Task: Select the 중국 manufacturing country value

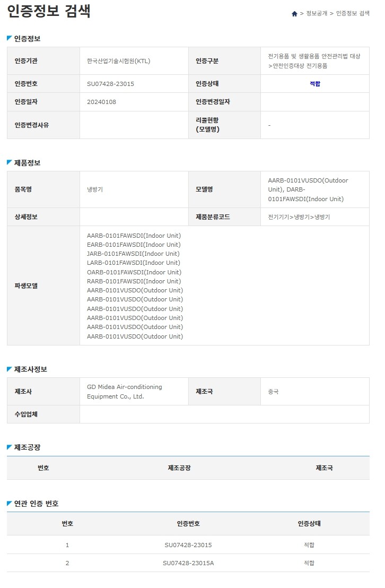Action: [x=273, y=392]
